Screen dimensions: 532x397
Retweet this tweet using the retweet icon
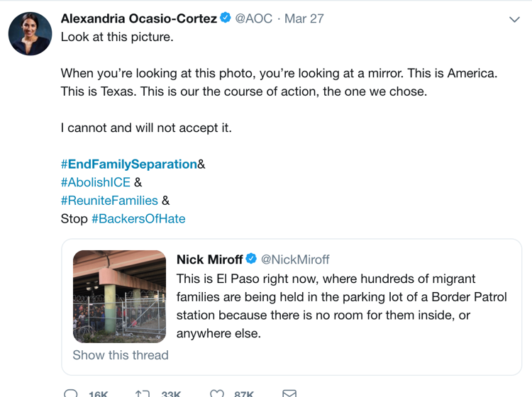tap(142, 393)
